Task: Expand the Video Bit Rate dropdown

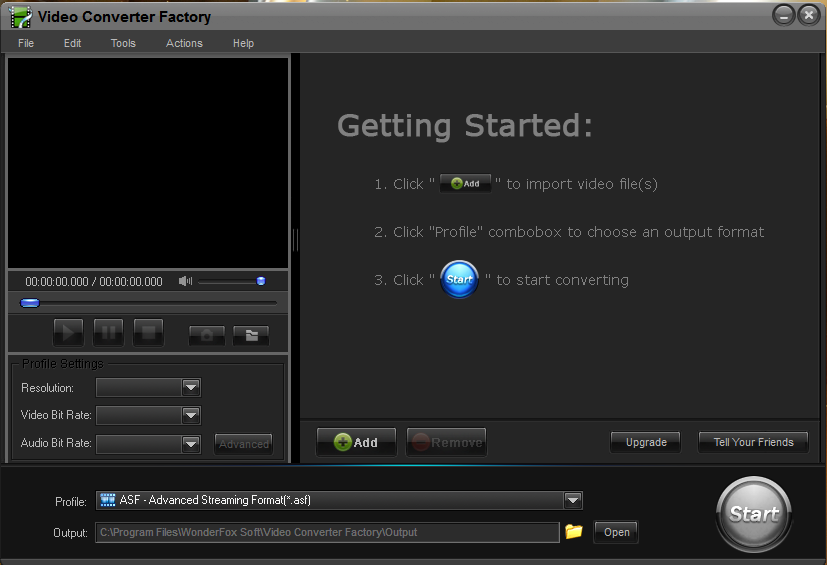Action: (191, 416)
